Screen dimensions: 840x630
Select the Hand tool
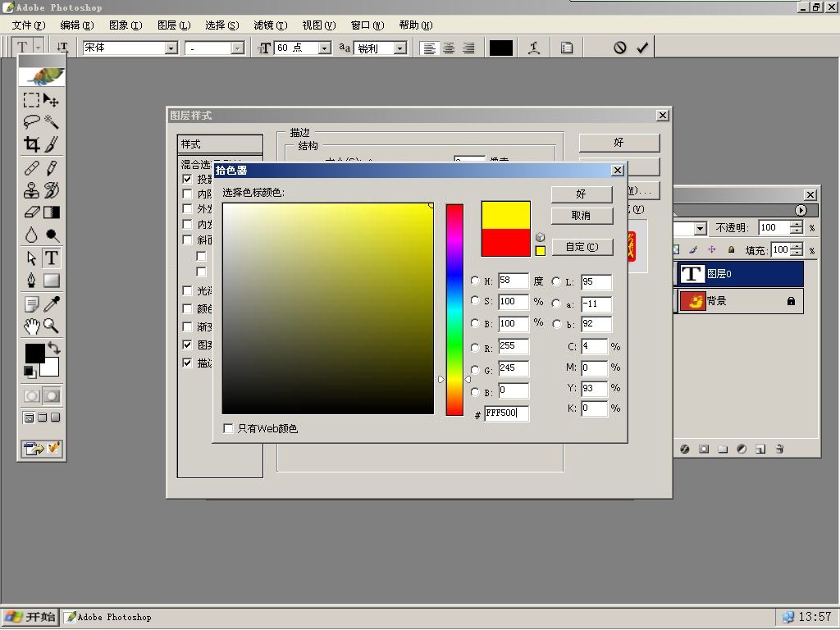[x=31, y=326]
